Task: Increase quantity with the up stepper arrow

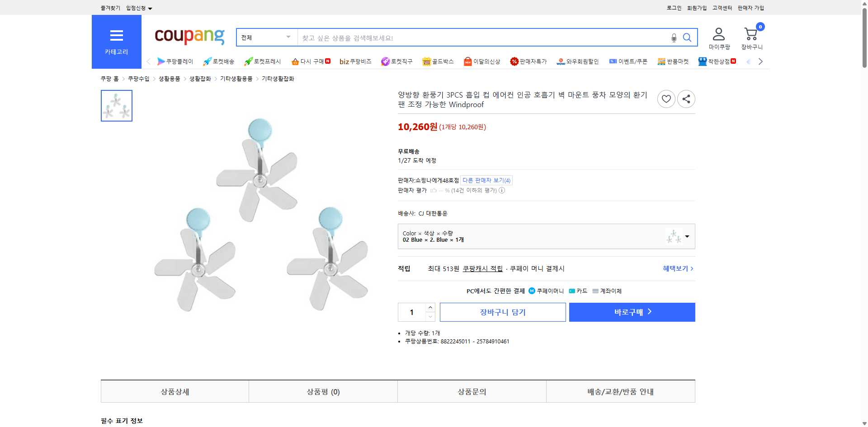Action: point(430,307)
